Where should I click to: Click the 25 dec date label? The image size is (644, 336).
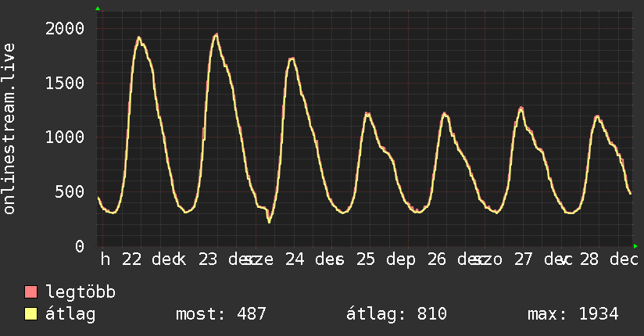385,259
